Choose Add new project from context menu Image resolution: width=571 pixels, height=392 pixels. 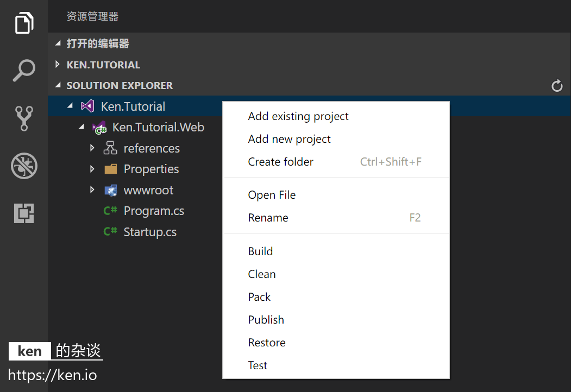point(336,139)
